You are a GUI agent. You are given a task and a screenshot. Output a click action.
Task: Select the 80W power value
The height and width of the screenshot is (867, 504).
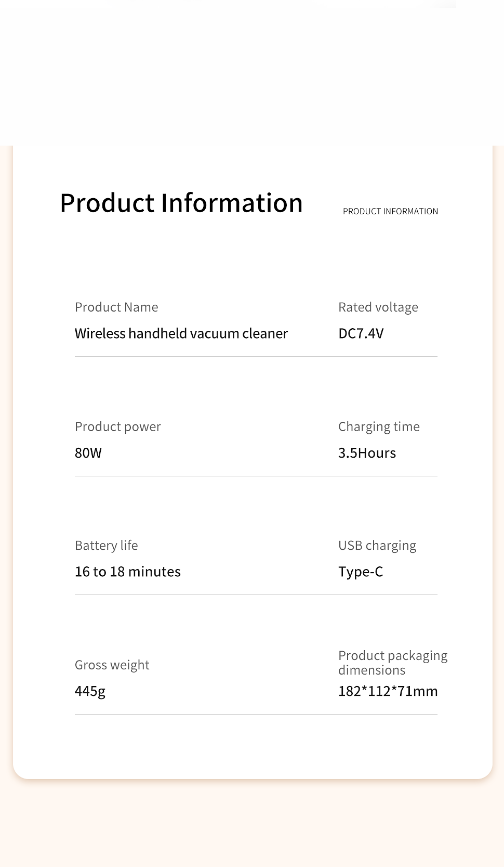coord(88,453)
